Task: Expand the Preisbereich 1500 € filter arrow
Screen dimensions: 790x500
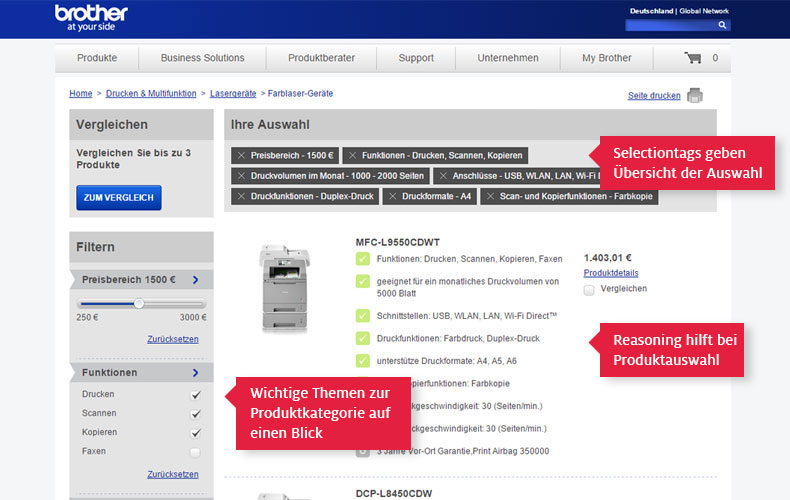Action: (x=195, y=280)
